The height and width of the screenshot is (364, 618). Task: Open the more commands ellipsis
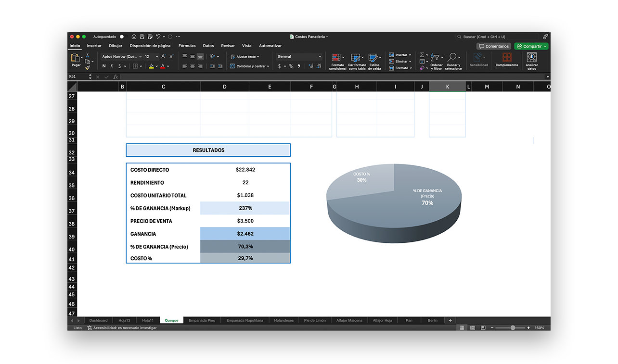coord(178,37)
